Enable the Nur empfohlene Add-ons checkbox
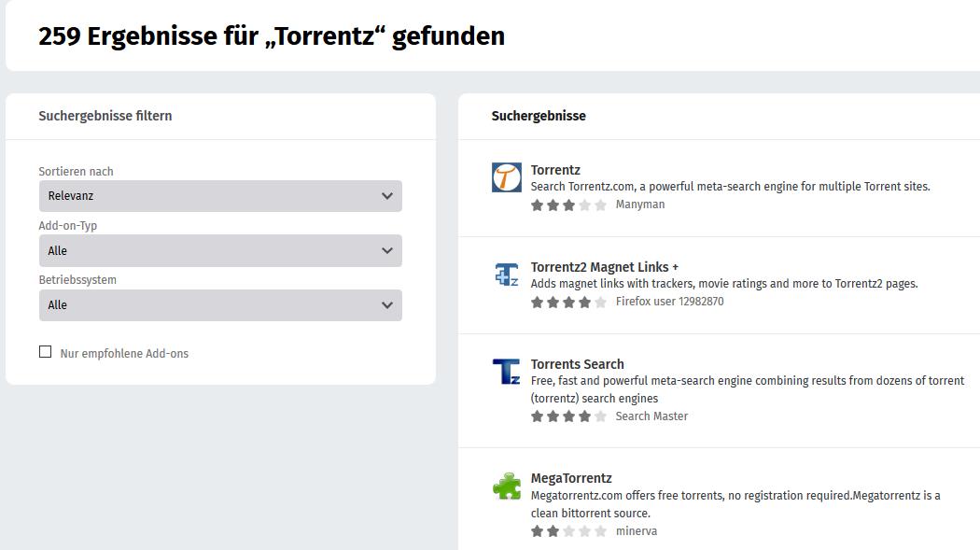The width and height of the screenshot is (980, 550). pos(45,352)
